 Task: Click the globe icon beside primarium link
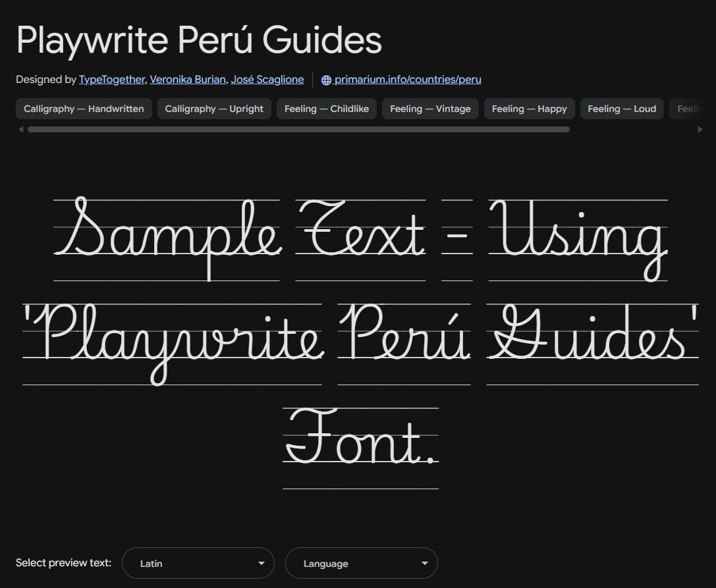[x=326, y=80]
